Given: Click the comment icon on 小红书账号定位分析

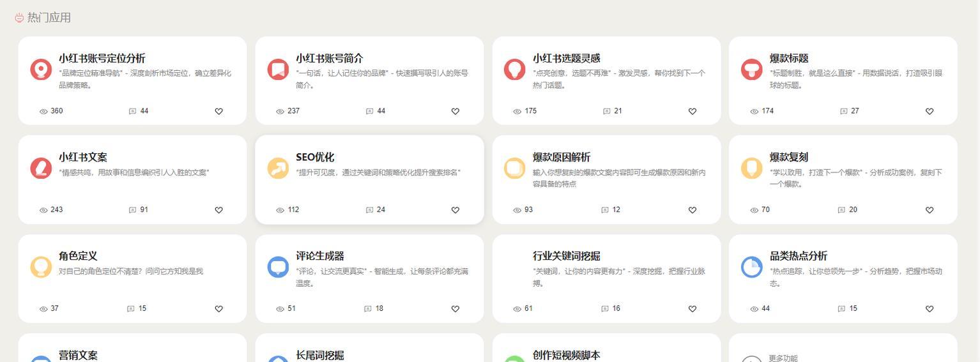Looking at the screenshot, I should click(x=133, y=111).
